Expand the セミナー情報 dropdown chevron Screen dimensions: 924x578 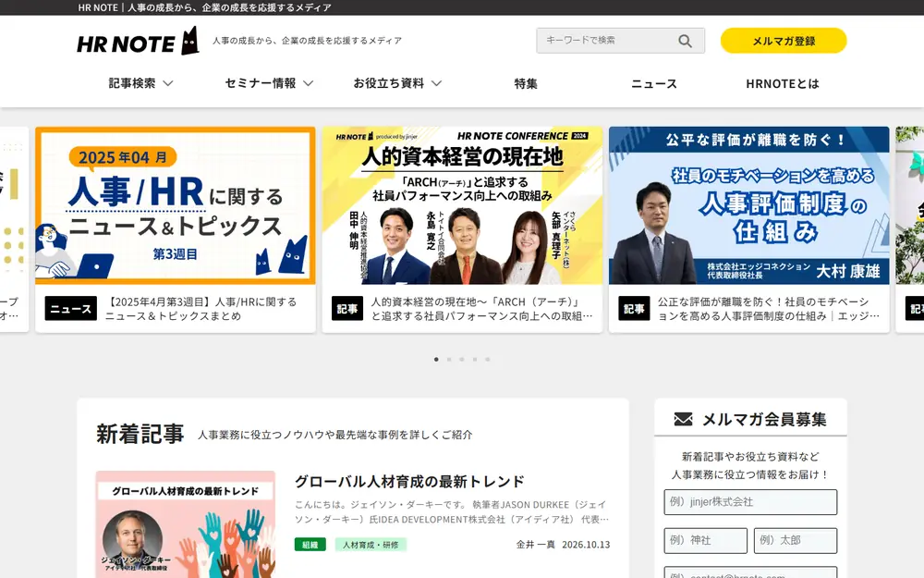point(309,83)
